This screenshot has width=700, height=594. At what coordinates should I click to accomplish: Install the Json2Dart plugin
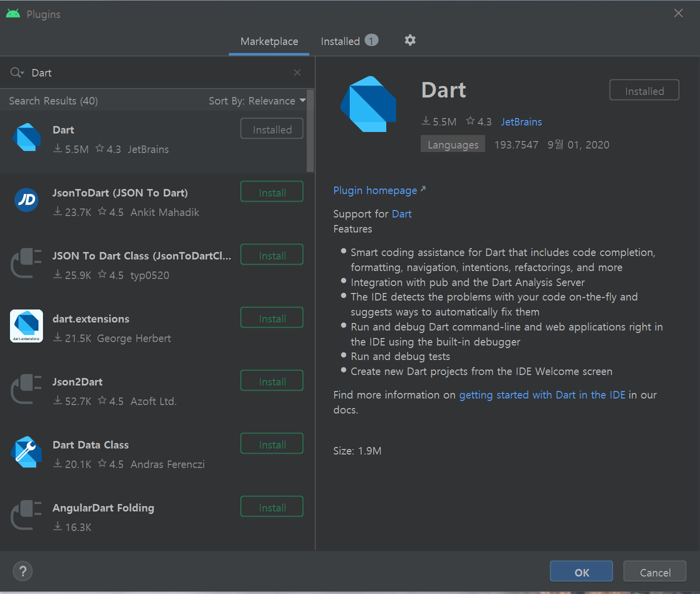click(272, 380)
